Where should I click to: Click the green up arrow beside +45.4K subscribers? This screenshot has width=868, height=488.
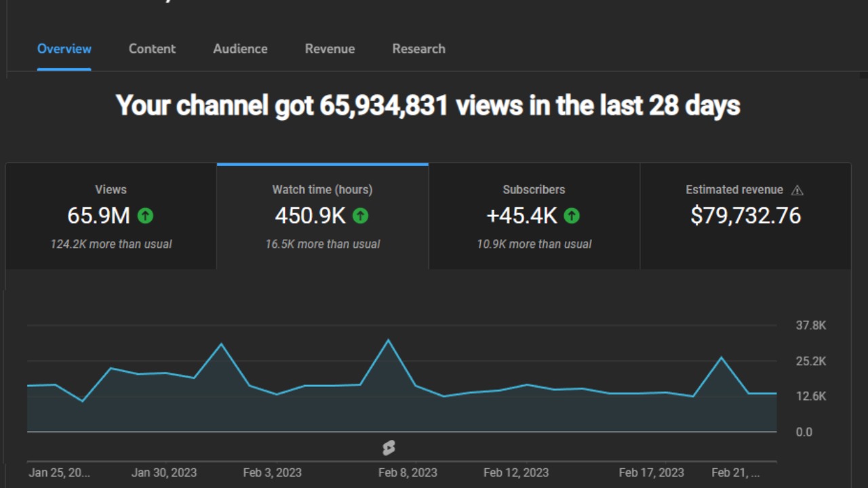(x=572, y=216)
